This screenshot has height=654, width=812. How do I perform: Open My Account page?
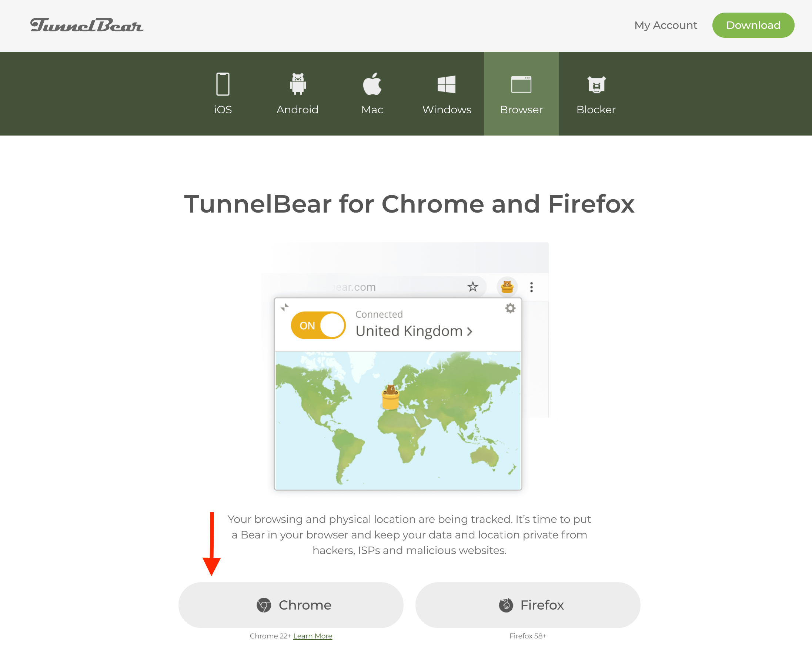tap(665, 25)
